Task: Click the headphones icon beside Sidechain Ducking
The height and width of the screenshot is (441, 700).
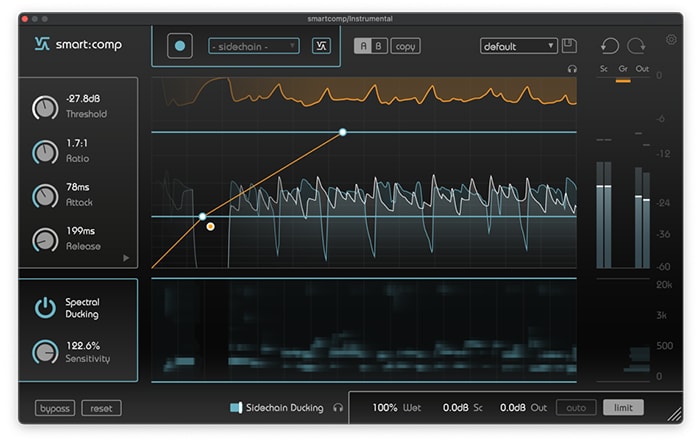Action: pos(338,408)
